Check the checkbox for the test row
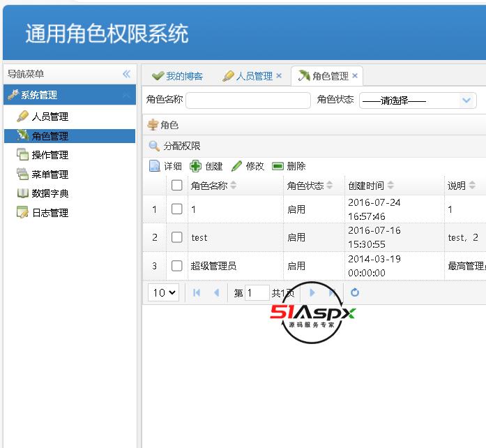This screenshot has height=448, width=486. [176, 237]
